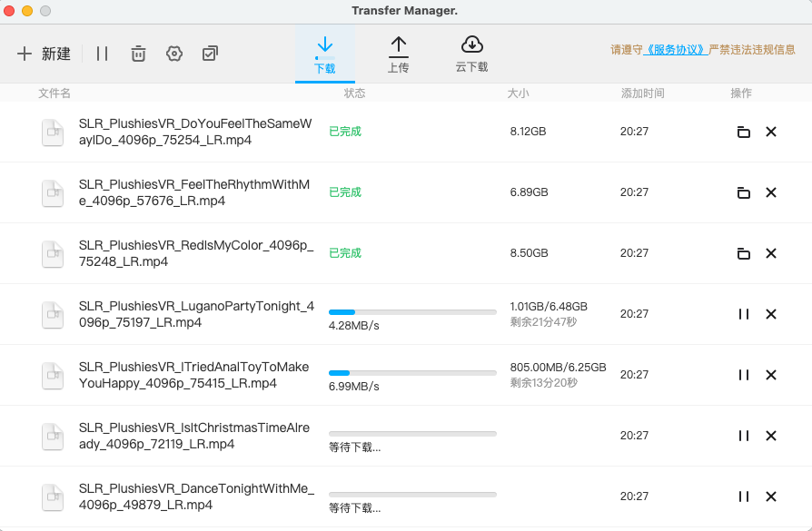The height and width of the screenshot is (531, 812).
Task: Open transfer settings gear icon
Action: click(x=174, y=54)
